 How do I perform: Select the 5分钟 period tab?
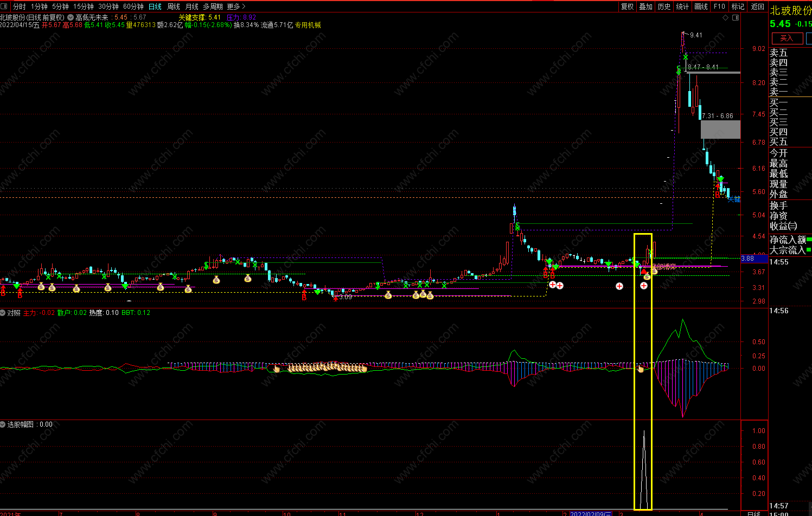(x=60, y=7)
